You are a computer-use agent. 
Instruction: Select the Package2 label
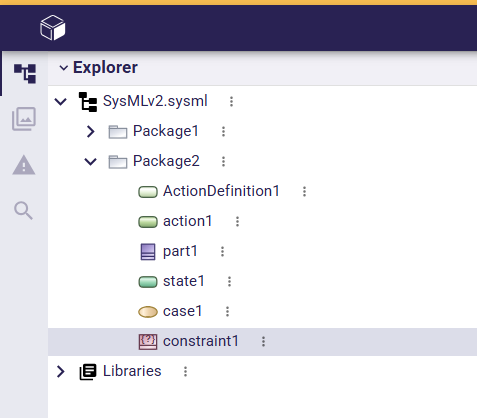click(x=166, y=161)
